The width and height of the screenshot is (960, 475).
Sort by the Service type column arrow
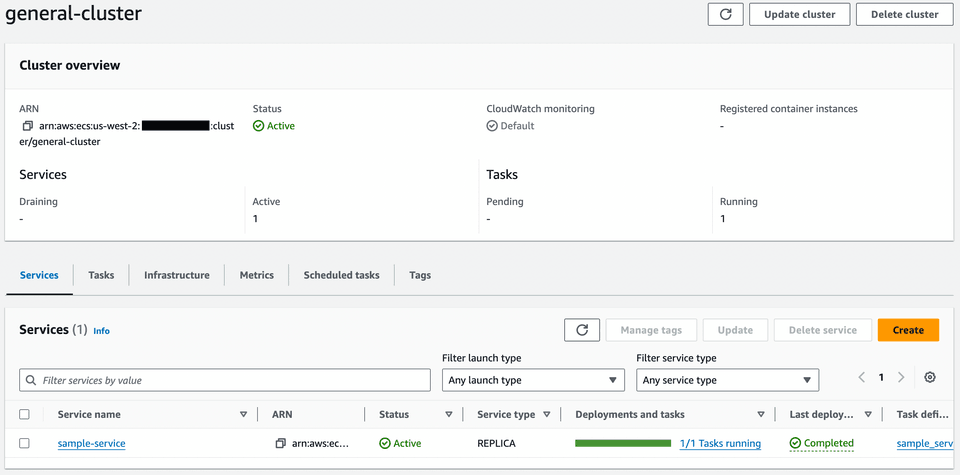point(547,414)
